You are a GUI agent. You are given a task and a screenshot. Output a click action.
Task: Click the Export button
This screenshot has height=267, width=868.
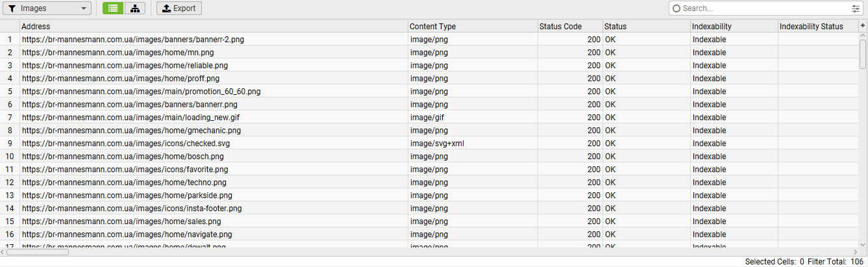coord(179,8)
